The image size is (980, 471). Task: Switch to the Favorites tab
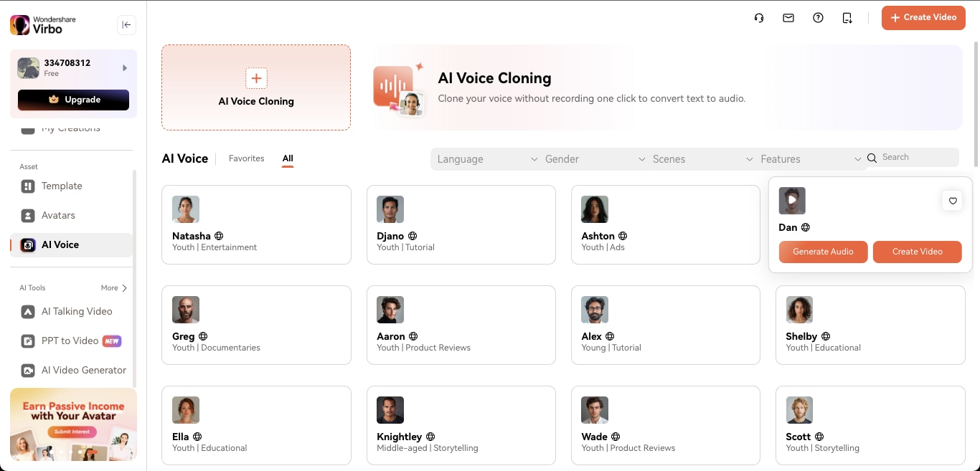[246, 158]
